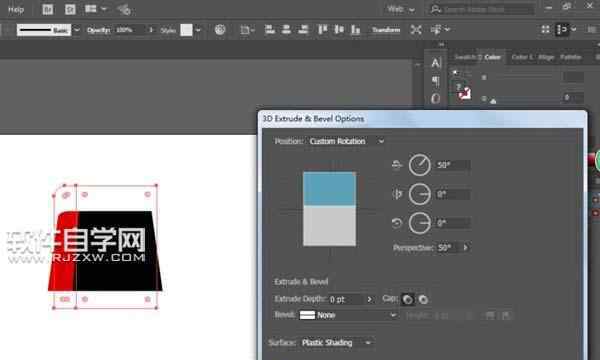The height and width of the screenshot is (360, 600).
Task: Click the Recolor Artwork wheel icon
Action: click(x=220, y=29)
